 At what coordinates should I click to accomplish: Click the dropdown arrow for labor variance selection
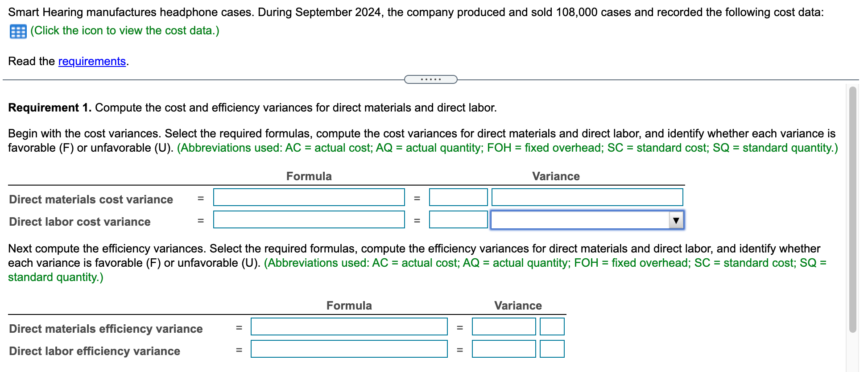(676, 220)
